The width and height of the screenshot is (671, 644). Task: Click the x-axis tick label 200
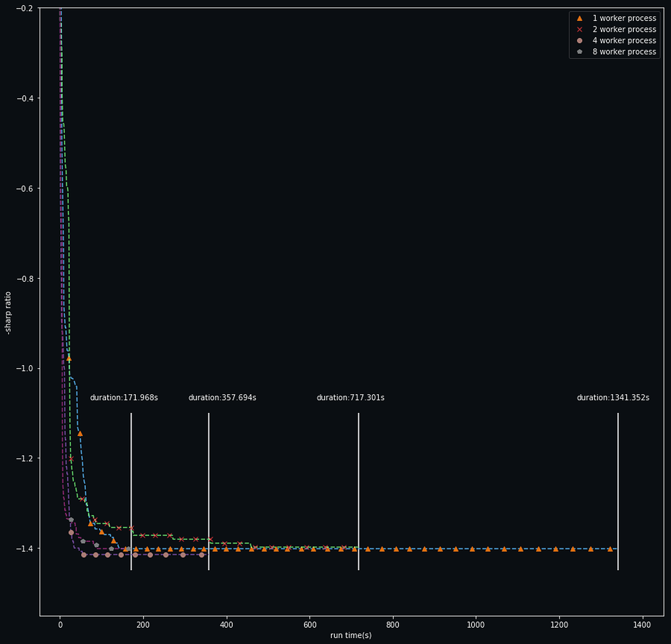click(x=143, y=625)
